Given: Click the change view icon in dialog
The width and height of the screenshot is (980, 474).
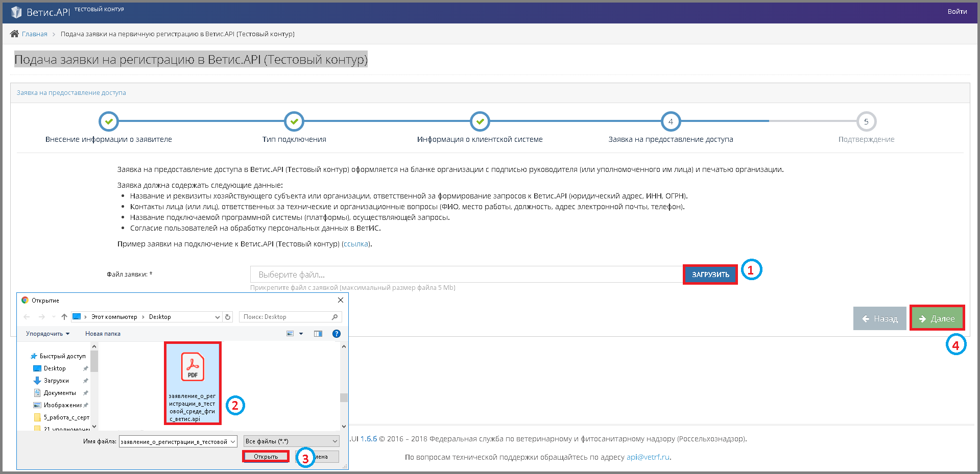Looking at the screenshot, I should pos(290,334).
